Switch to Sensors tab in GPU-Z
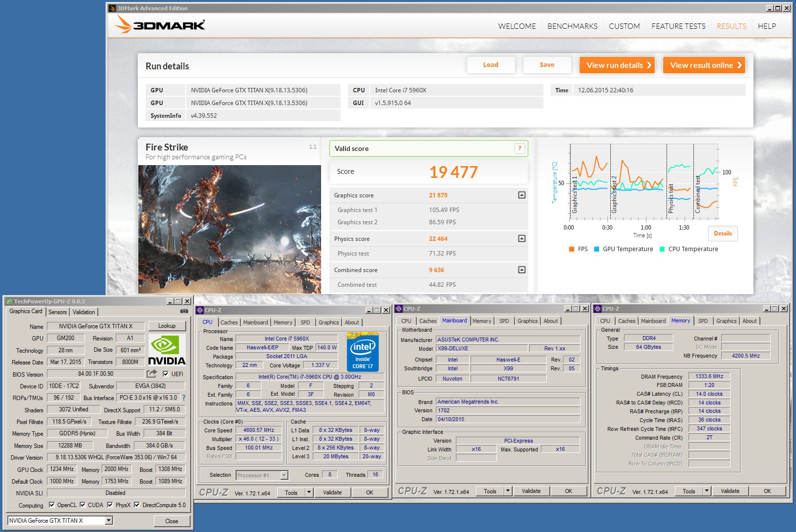796x532 pixels. 58,312
